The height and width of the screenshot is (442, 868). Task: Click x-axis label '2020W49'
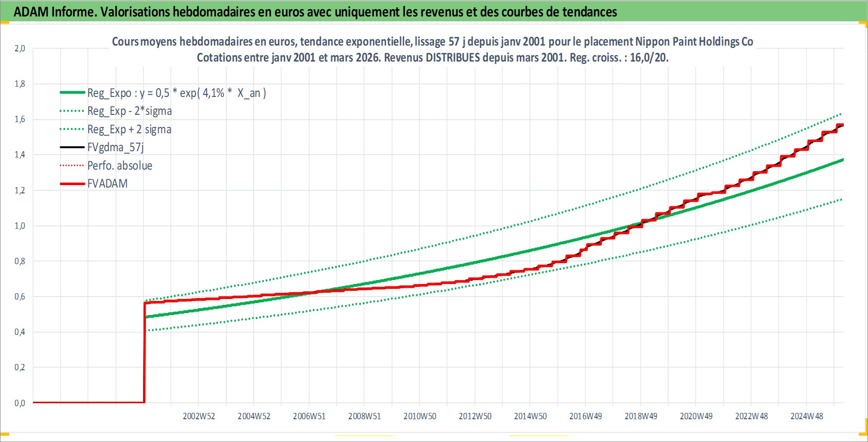(x=696, y=416)
